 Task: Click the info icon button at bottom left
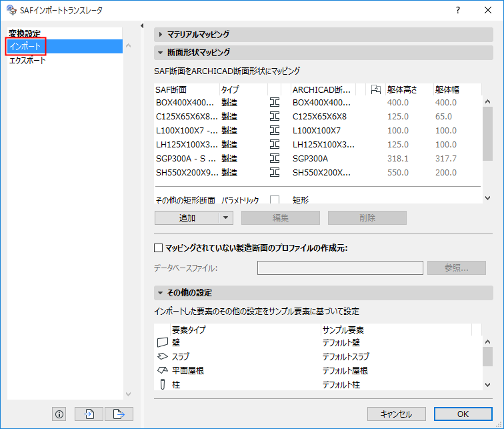(x=59, y=414)
